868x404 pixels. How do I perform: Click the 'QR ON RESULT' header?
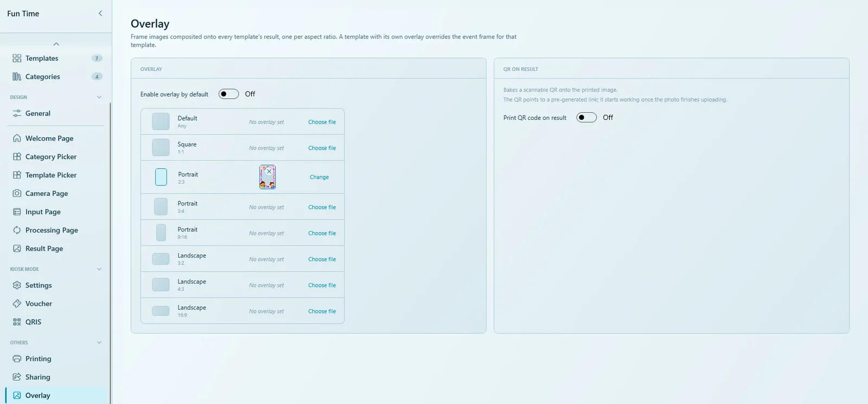click(521, 69)
